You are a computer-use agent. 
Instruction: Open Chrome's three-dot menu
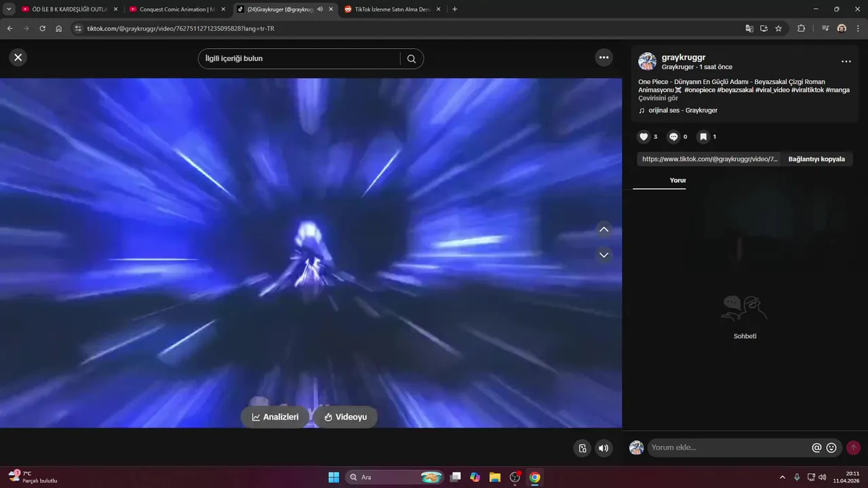pos(858,28)
